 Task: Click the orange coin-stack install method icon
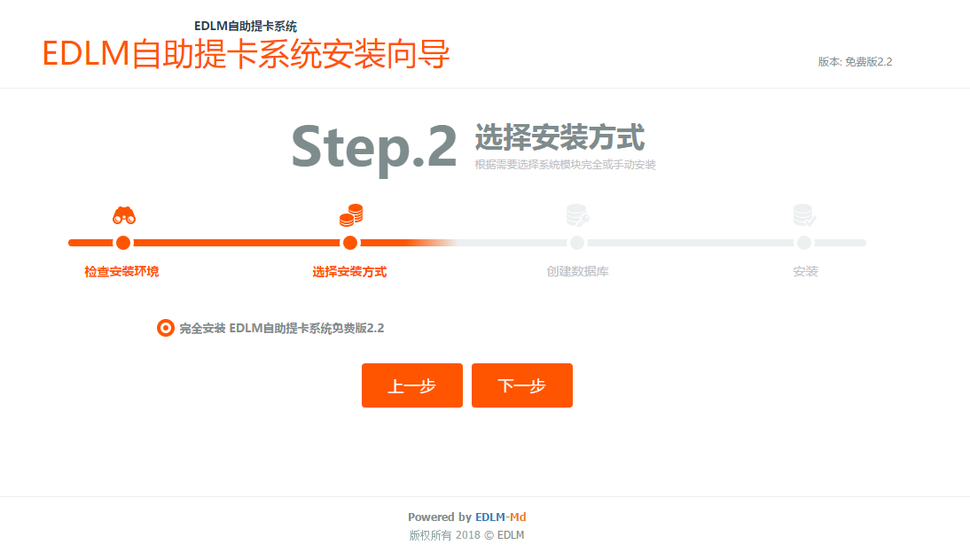point(351,215)
